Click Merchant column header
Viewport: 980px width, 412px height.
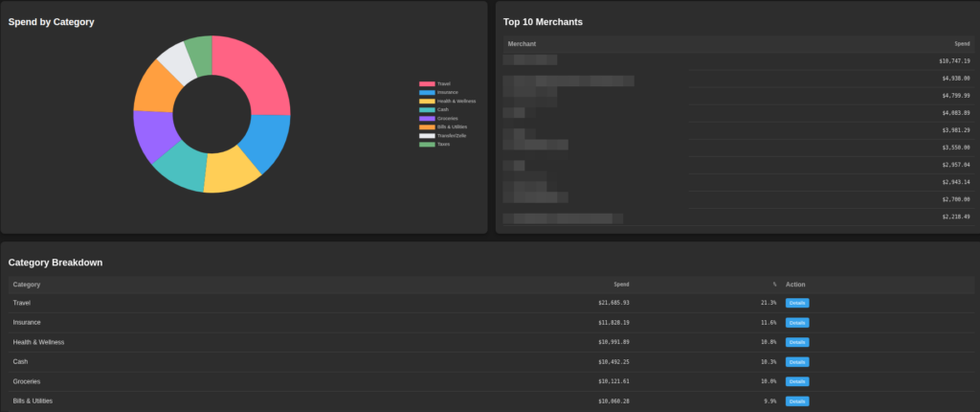(523, 44)
